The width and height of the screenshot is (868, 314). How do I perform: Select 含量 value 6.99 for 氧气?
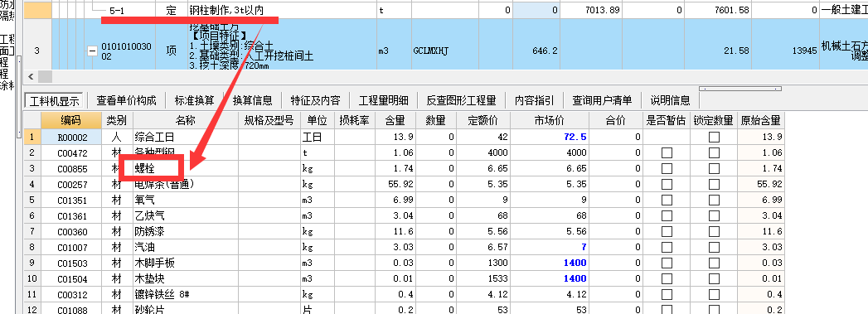pyautogui.click(x=395, y=200)
